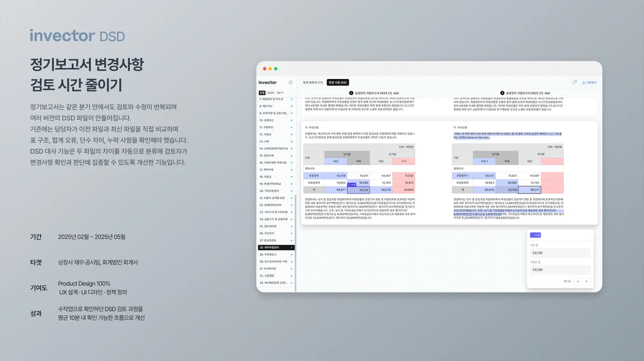The width and height of the screenshot is (644, 361).
Task: Collapse the sidebar with the panel toggle icon
Action: coord(291,82)
